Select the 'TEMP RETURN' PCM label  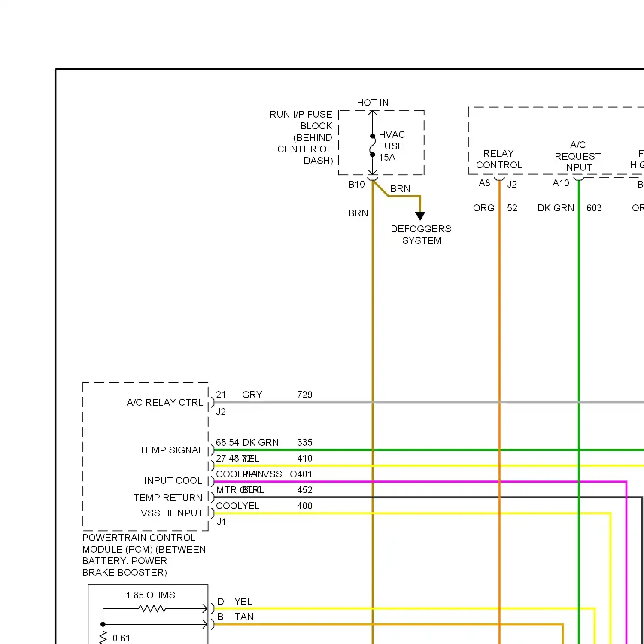pyautogui.click(x=168, y=498)
